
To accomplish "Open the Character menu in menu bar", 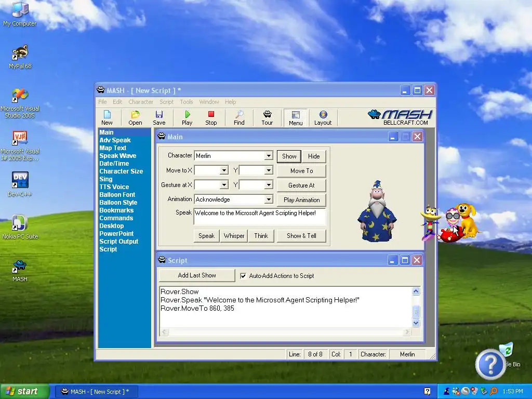I will point(140,102).
